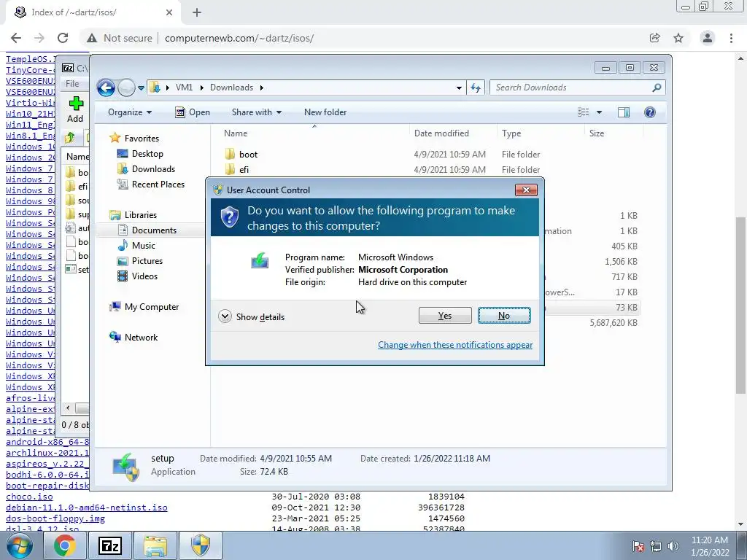This screenshot has height=560, width=747.
Task: Open 7-Zip from the taskbar
Action: [109, 545]
